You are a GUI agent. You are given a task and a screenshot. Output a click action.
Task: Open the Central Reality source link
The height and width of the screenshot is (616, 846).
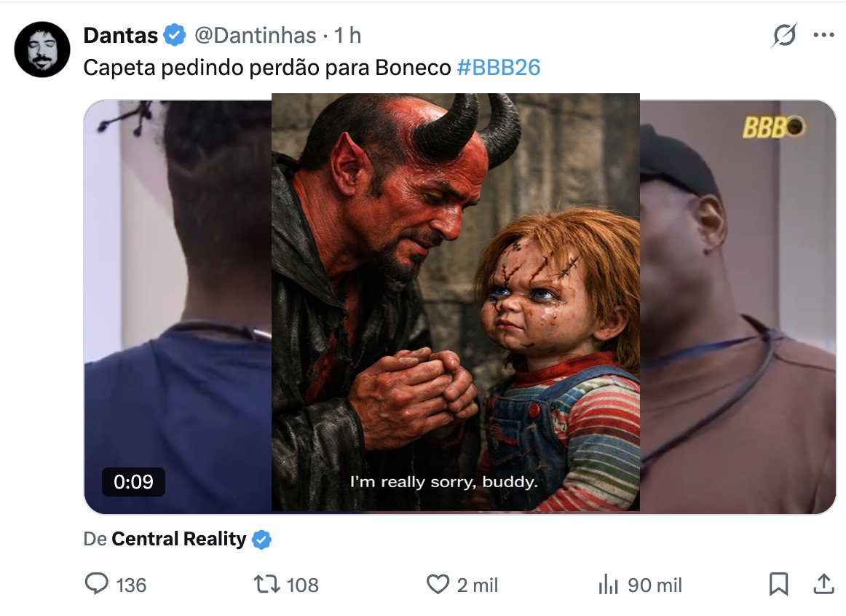point(178,540)
